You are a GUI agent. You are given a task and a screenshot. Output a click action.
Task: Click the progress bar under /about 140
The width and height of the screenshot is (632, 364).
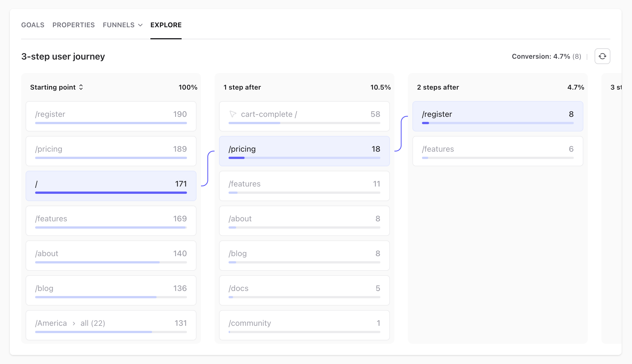pos(111,262)
